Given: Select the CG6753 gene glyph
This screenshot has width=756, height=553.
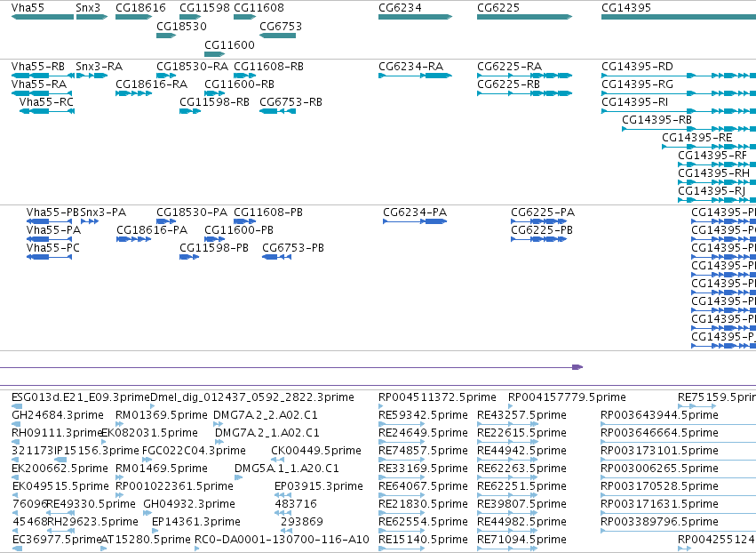Looking at the screenshot, I should (278, 36).
